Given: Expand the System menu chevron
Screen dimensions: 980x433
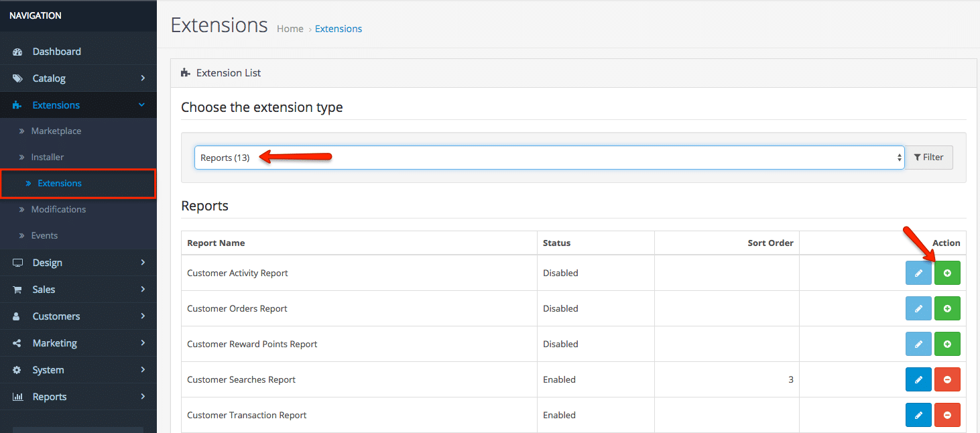Looking at the screenshot, I should point(143,370).
